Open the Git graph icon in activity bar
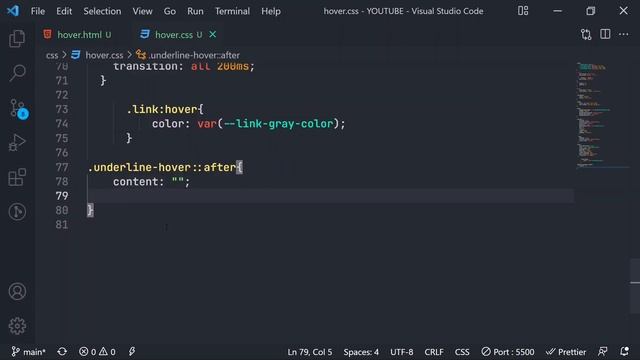Viewport: 640px width, 360px height. [x=17, y=212]
